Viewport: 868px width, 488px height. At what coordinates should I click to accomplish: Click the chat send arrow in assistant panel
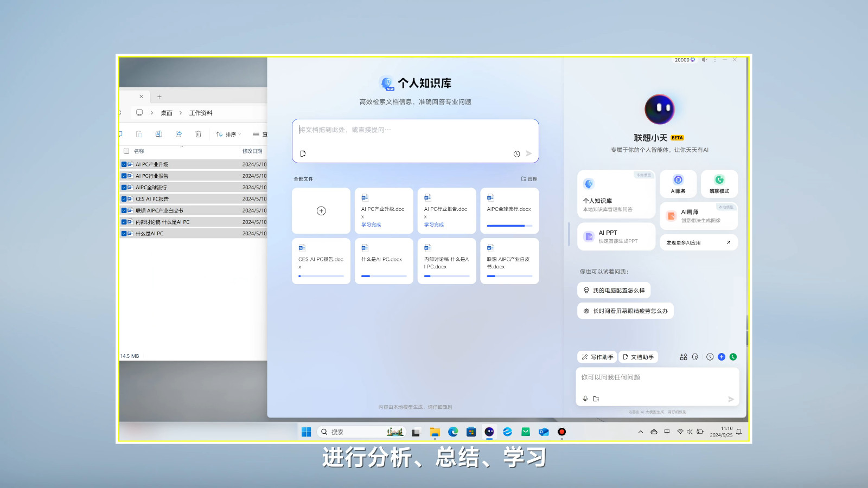point(731,399)
